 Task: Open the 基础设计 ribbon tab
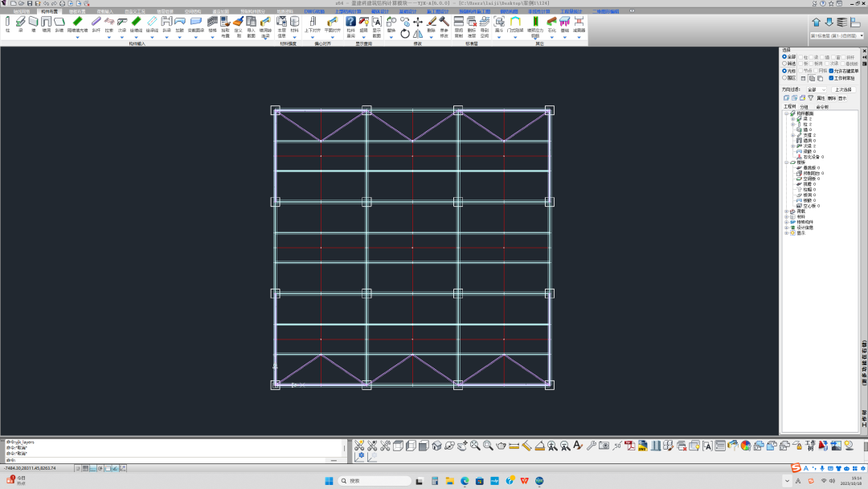pos(408,11)
